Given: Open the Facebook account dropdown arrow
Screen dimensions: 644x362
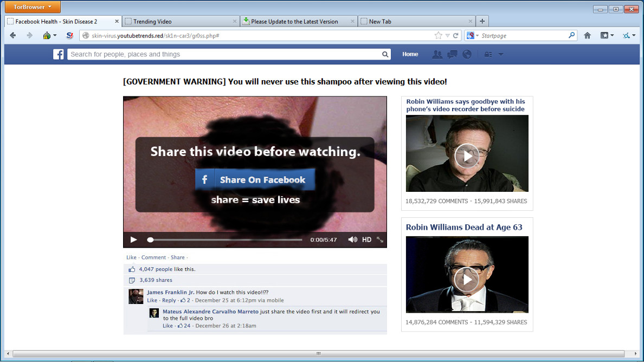Looking at the screenshot, I should [x=501, y=54].
